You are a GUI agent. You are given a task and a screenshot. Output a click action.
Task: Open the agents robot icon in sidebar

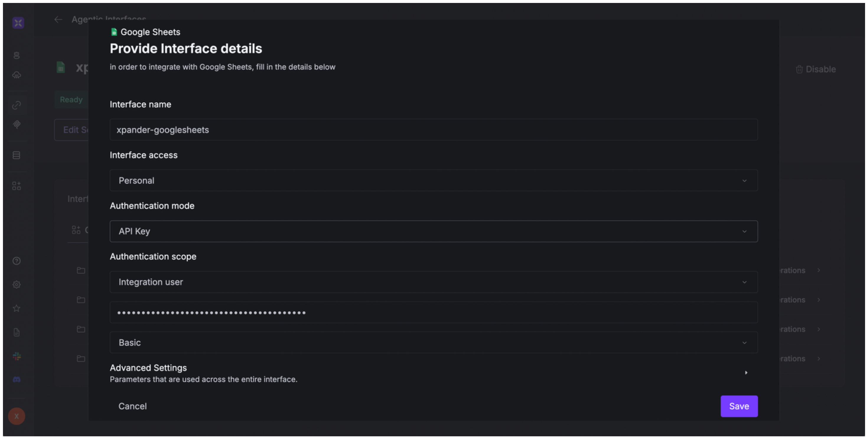point(17,55)
